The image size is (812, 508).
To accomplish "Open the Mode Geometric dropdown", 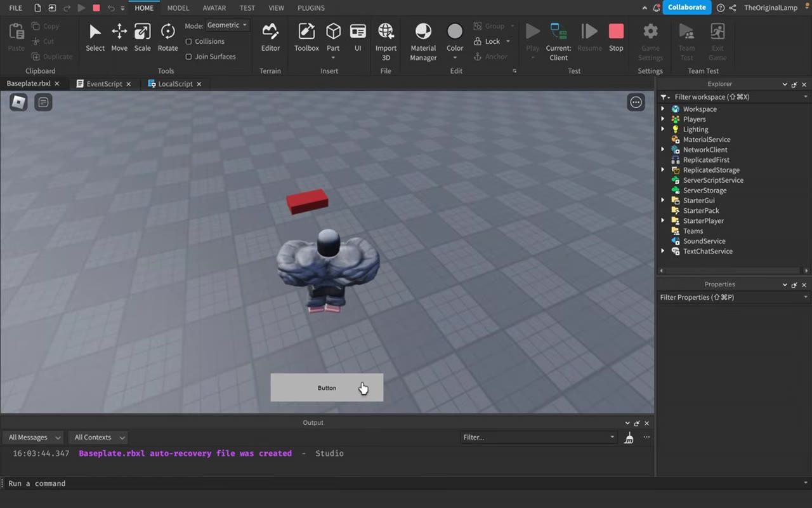I will coord(227,25).
